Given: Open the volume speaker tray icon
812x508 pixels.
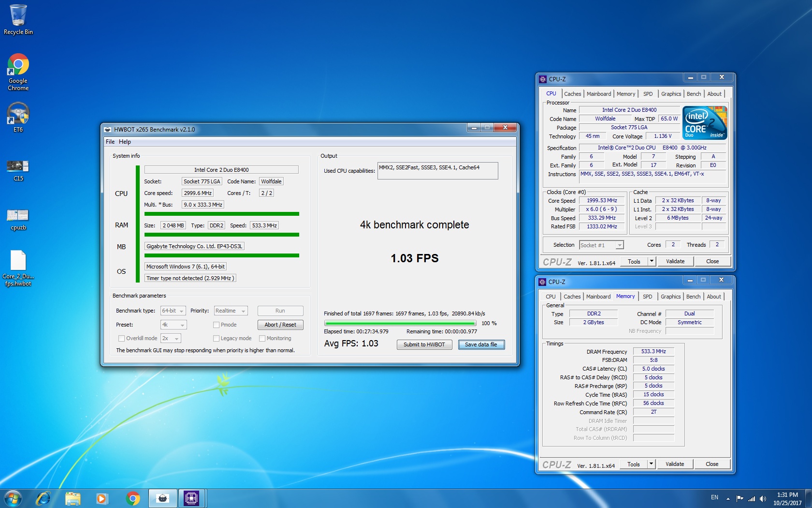Looking at the screenshot, I should (x=763, y=498).
